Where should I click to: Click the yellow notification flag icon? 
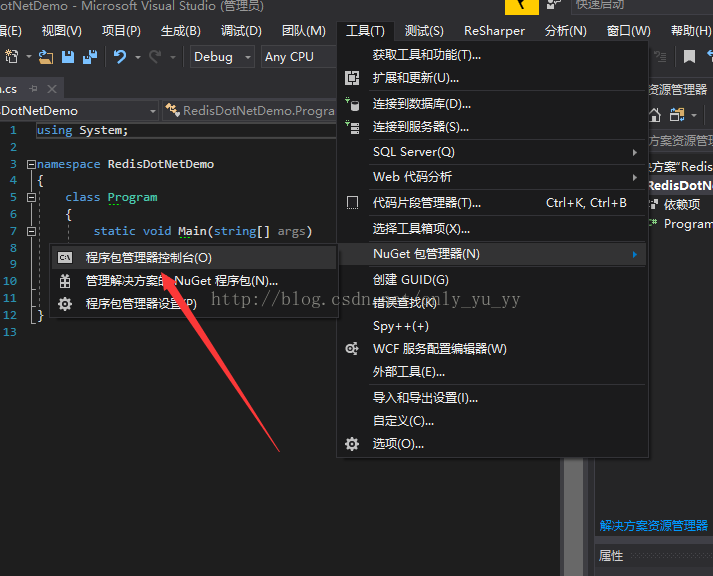click(521, 7)
